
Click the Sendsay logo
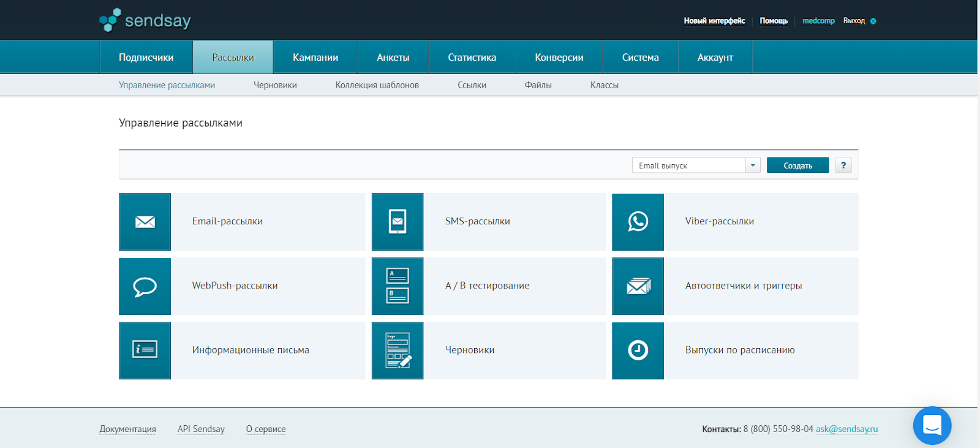(145, 21)
